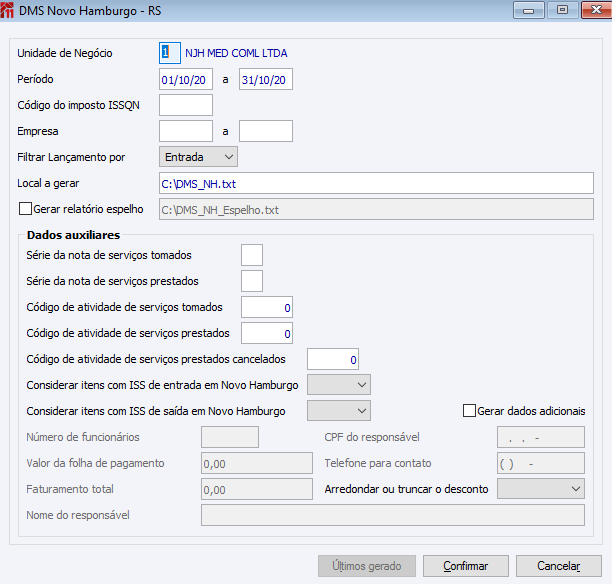The image size is (612, 584).
Task: Click the Unidade de Negócio label
Action: [x=65, y=53]
